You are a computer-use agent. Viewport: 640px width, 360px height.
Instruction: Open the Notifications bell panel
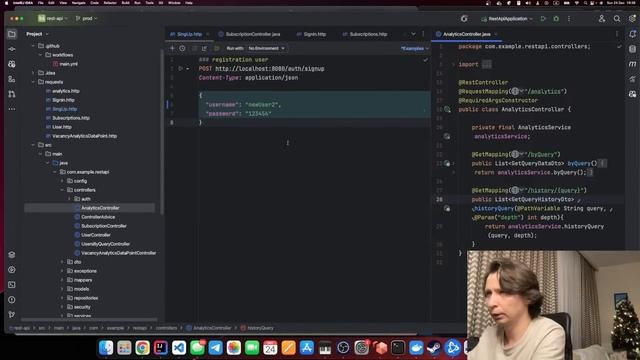[x=632, y=34]
